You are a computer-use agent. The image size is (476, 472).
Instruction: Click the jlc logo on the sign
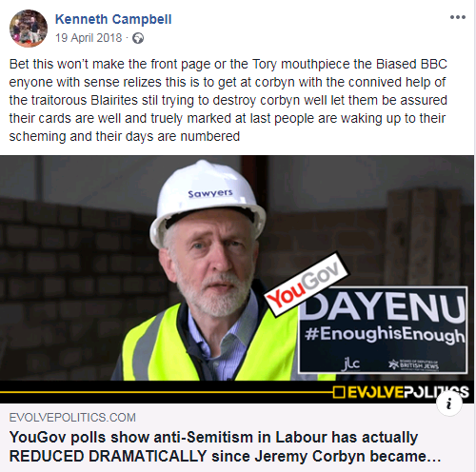[x=351, y=364]
